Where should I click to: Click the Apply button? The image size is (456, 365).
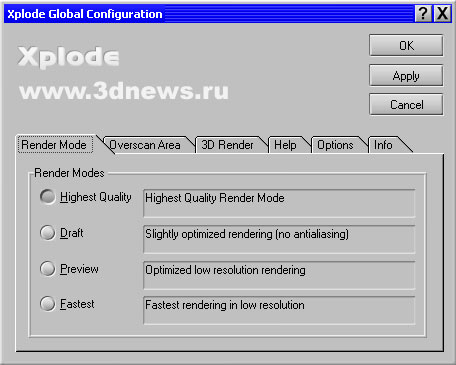(406, 75)
